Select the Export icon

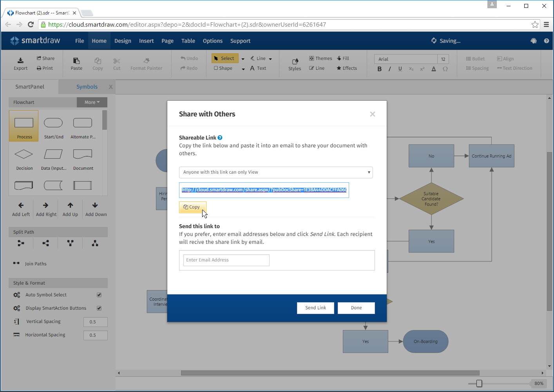[20, 62]
